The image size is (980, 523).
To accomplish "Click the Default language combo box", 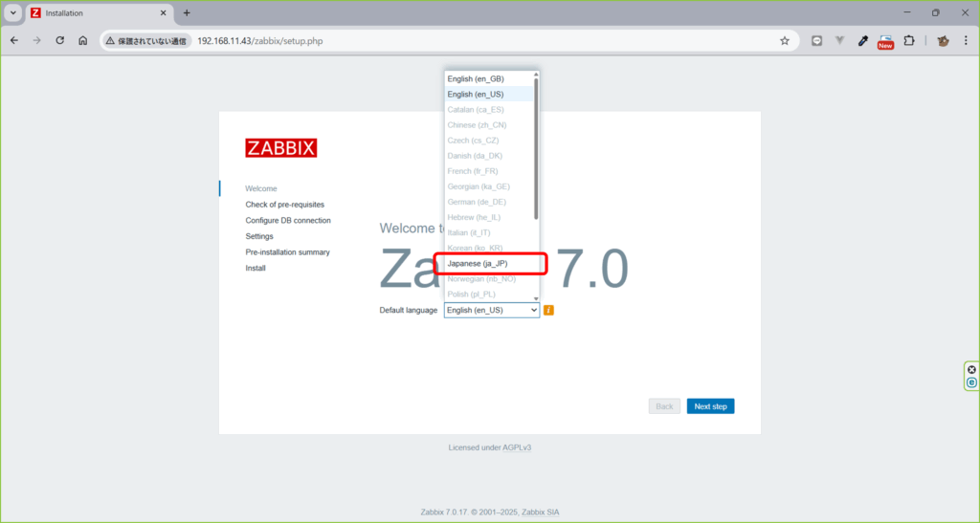I will click(492, 310).
